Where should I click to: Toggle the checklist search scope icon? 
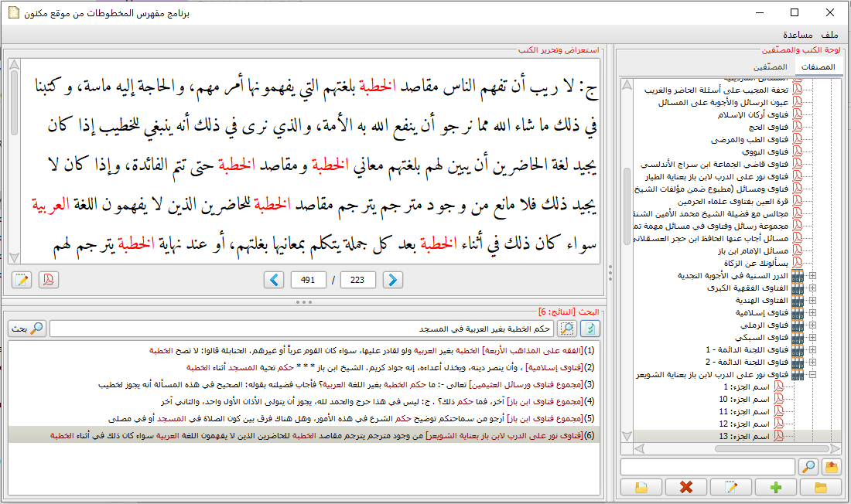coord(590,329)
